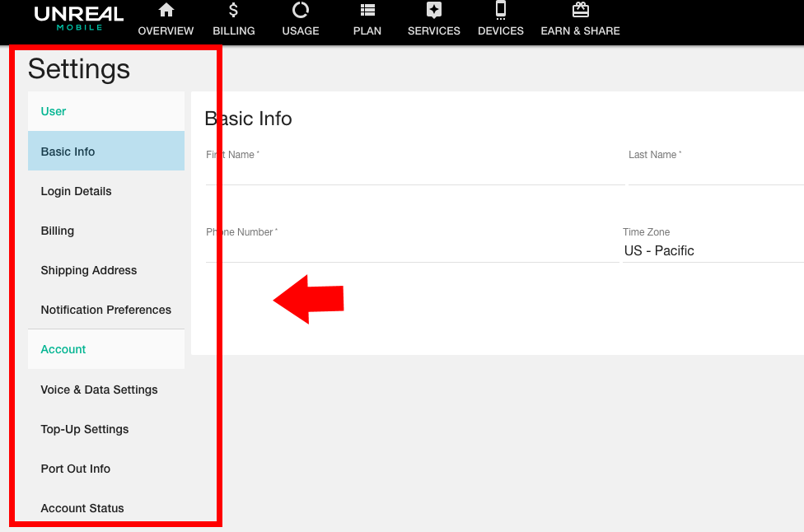Click the Earn & Share gift icon
This screenshot has height=532, width=804.
(x=581, y=10)
